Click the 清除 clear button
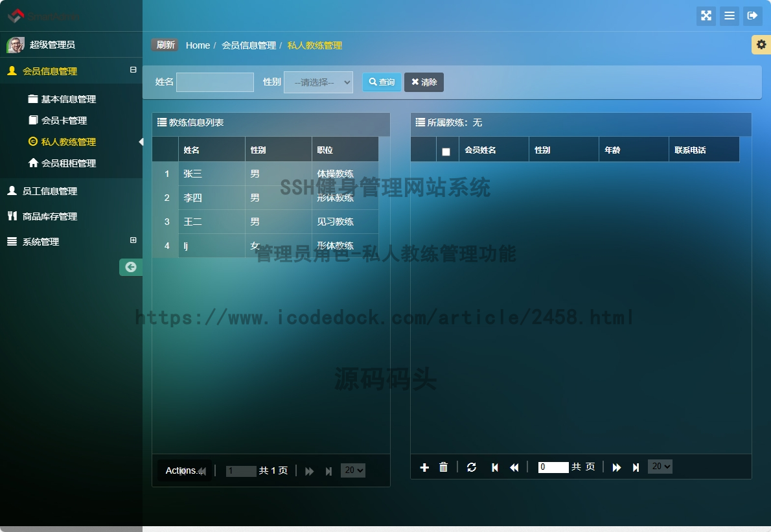Image resolution: width=771 pixels, height=532 pixels. click(x=424, y=82)
